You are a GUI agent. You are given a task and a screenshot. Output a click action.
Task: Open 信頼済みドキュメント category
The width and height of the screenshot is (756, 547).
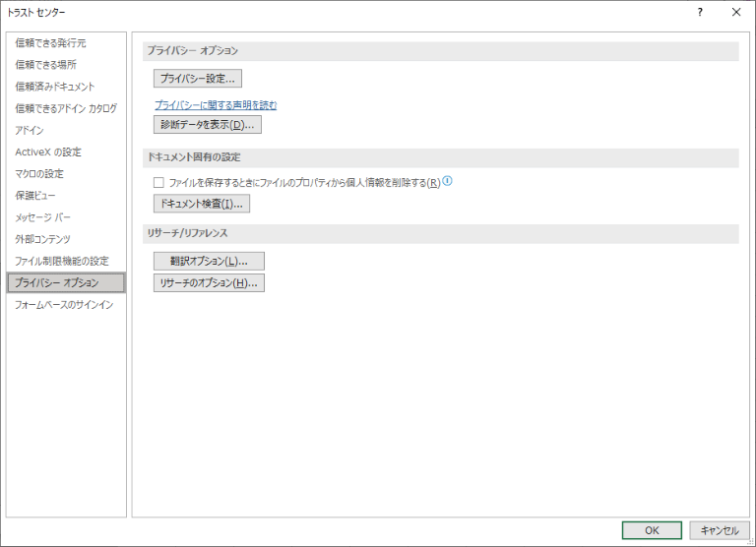coord(55,87)
